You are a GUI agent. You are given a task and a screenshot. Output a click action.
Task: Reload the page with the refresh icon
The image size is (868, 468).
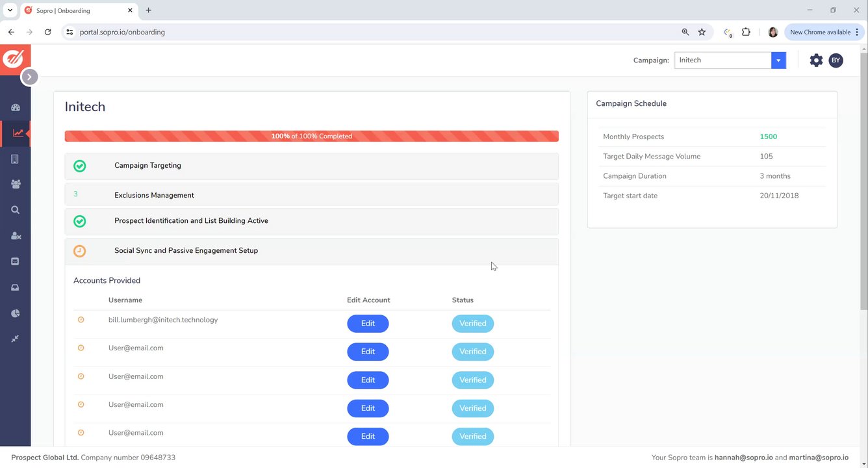(x=47, y=32)
